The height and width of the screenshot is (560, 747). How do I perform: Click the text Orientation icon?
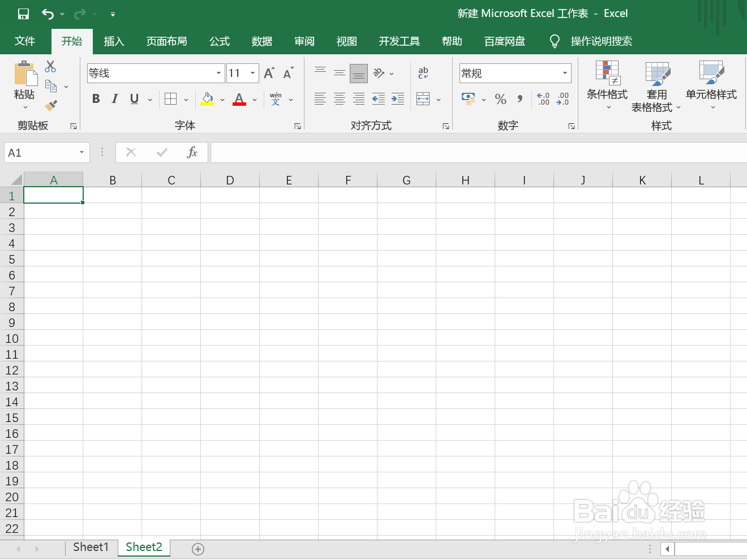[x=379, y=73]
